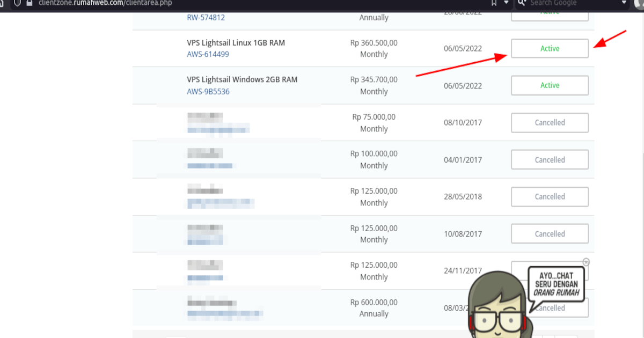Viewport: 644px width, 338px height.
Task: Click the Cancelled button in the 28/05/2018 row
Action: click(x=550, y=196)
